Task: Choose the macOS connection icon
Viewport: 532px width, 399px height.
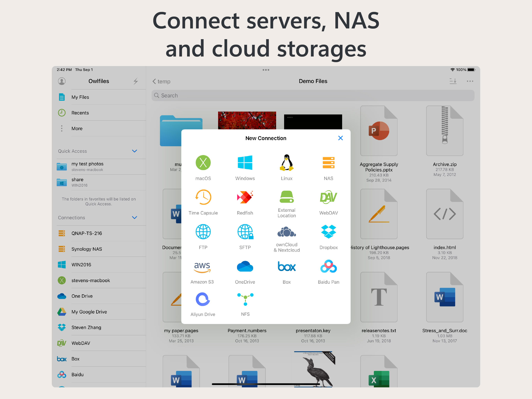Action: tap(203, 163)
